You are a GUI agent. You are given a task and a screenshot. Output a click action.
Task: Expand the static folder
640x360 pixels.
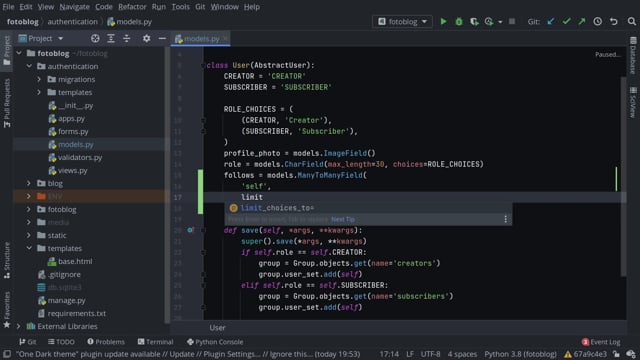coord(29,235)
